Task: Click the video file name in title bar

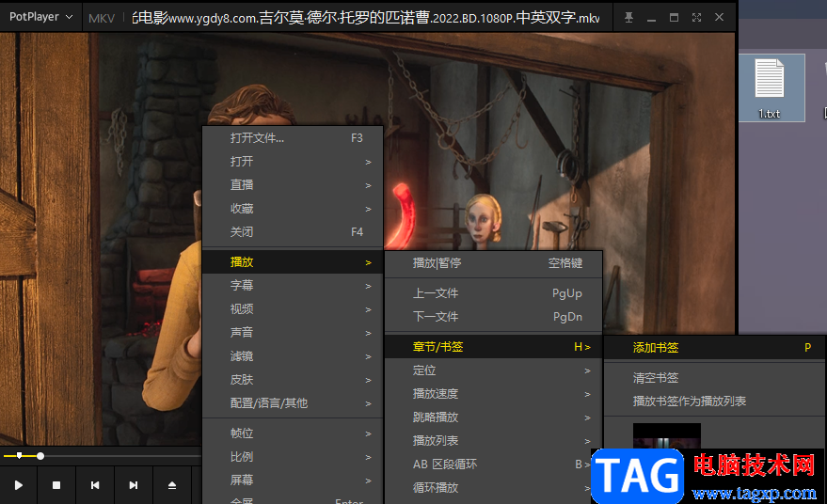Action: click(365, 18)
